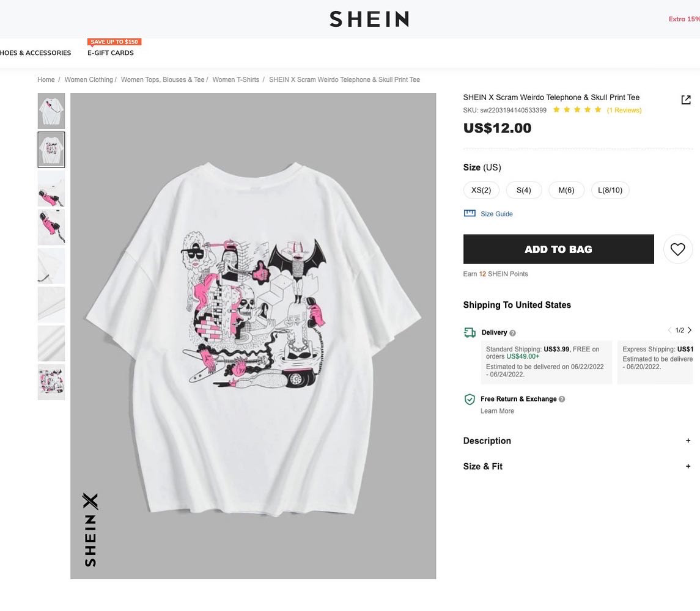Click the Delivery help question mark icon
The width and height of the screenshot is (700, 611).
pos(512,333)
